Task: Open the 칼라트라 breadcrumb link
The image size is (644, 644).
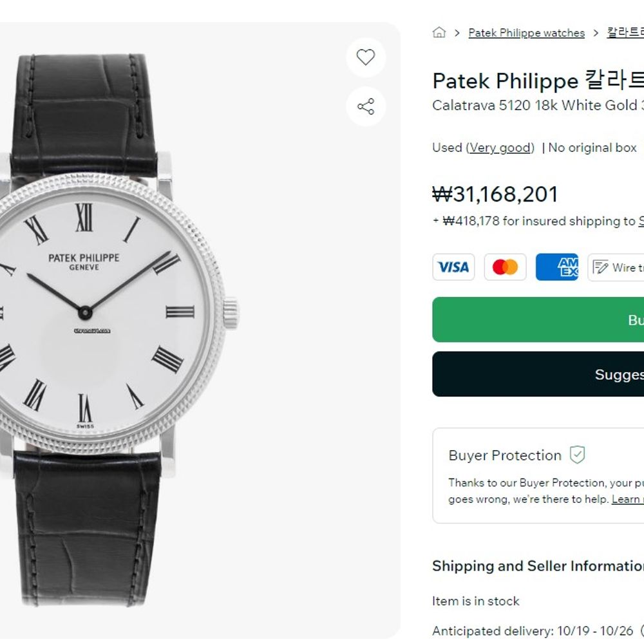Action: [625, 33]
